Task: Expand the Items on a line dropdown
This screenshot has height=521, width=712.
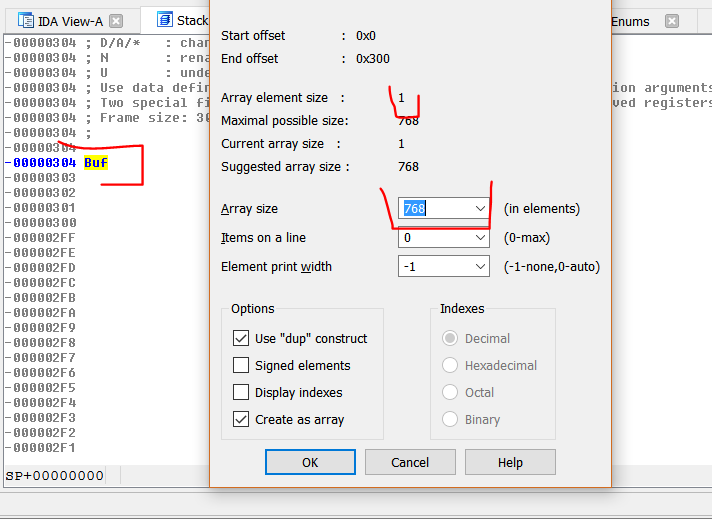Action: [x=480, y=238]
